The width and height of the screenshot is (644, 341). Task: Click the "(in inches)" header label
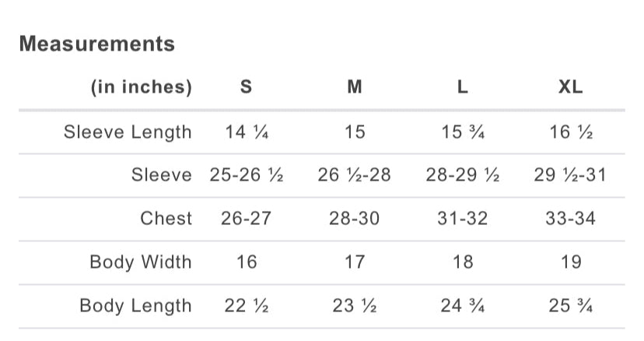click(x=141, y=87)
